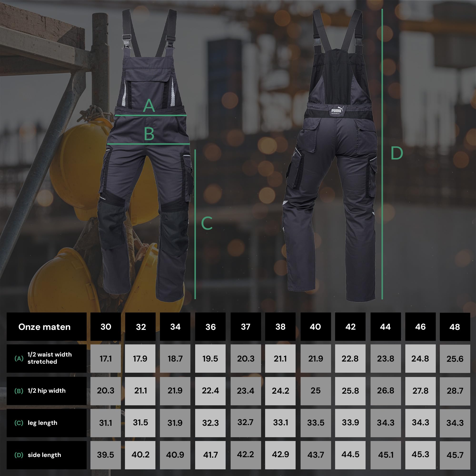Click side length value 40.2
Image resolution: width=476 pixels, height=476 pixels.
point(140,455)
